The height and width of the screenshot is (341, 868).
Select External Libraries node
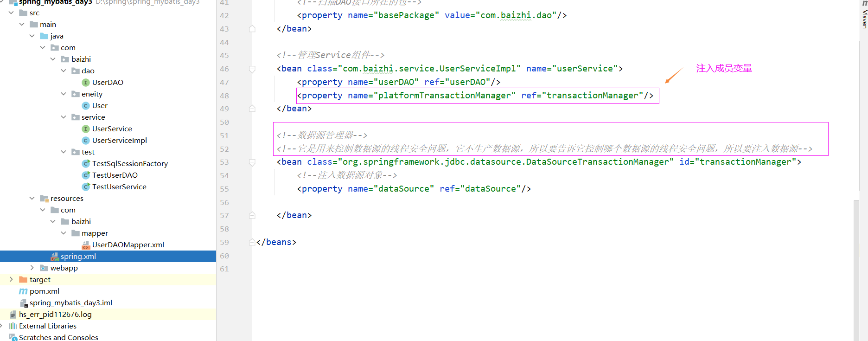(x=48, y=326)
